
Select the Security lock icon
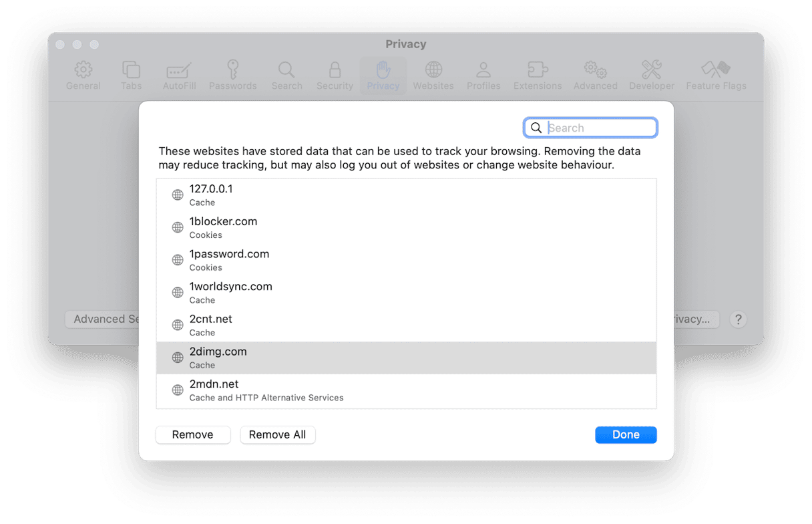coord(335,76)
